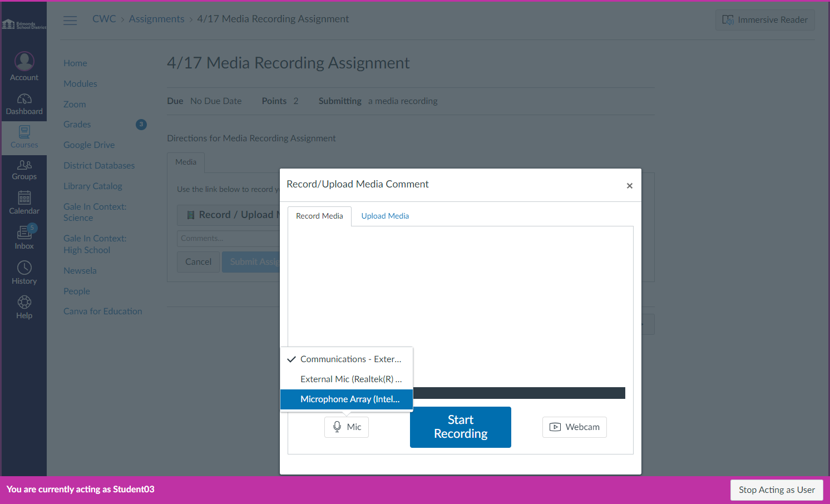Image resolution: width=830 pixels, height=504 pixels.
Task: Go to course Home link
Action: click(x=75, y=63)
